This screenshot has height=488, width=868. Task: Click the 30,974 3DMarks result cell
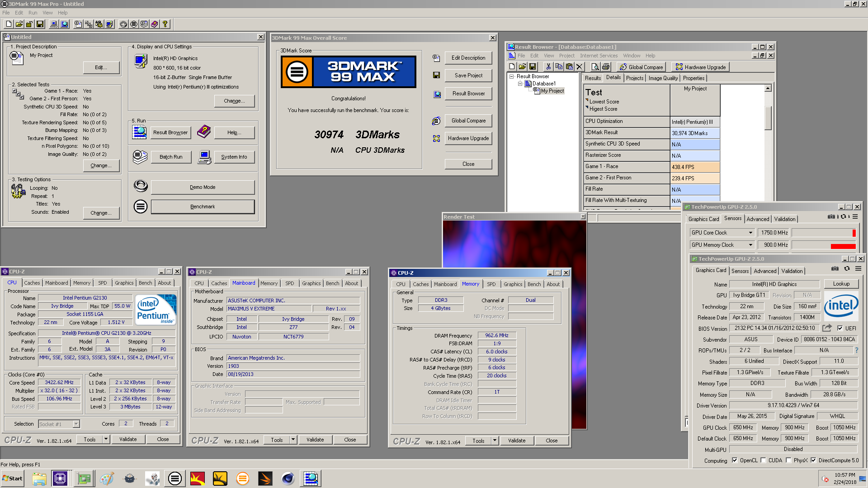694,133
